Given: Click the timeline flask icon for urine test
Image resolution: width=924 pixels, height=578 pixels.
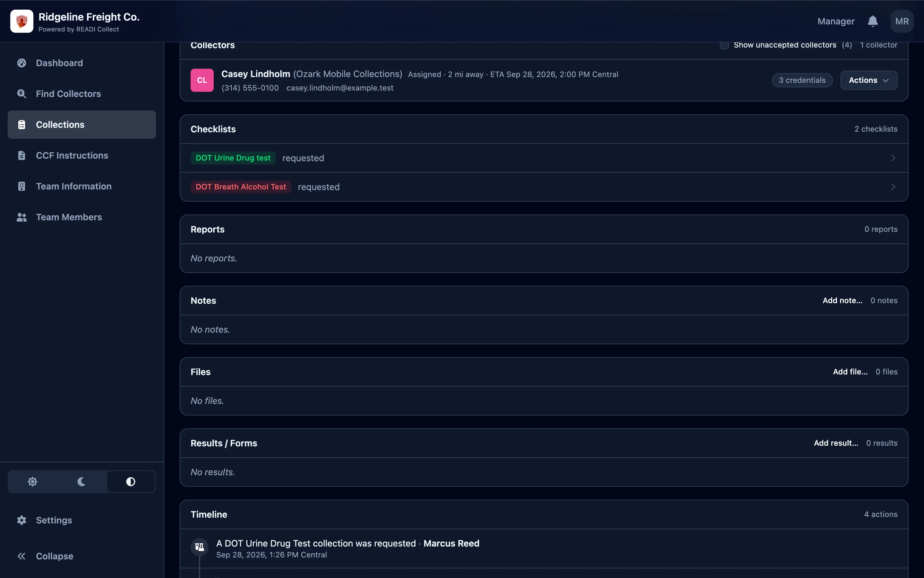Looking at the screenshot, I should 199,547.
